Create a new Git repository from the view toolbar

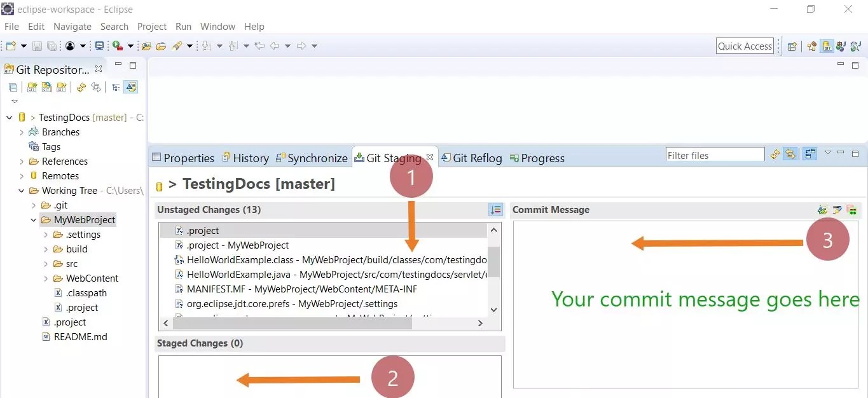60,87
